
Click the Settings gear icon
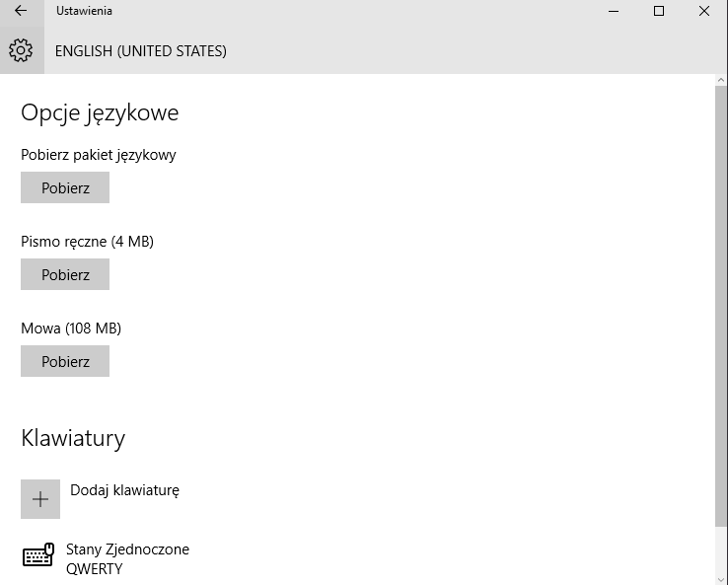[21, 50]
